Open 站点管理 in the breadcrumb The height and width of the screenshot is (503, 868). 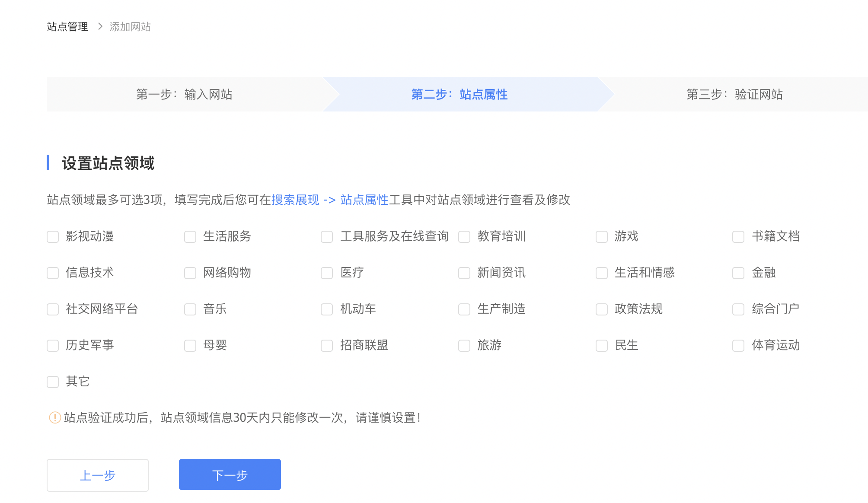pos(67,27)
